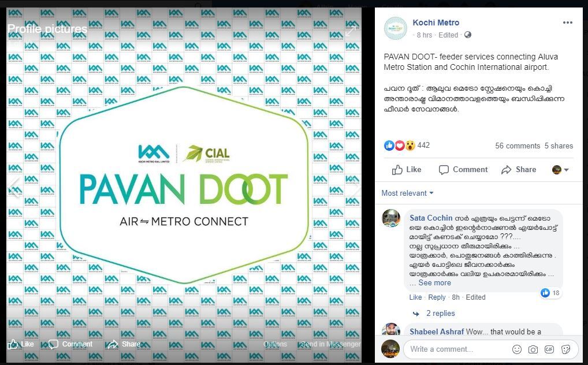Expand the 2 replies thread
588x365 pixels.
[x=440, y=313]
